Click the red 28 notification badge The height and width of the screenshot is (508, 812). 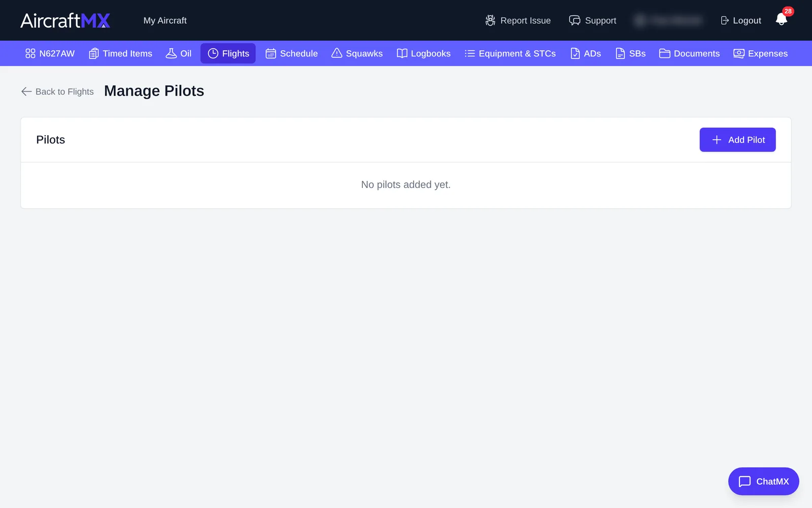coord(788,11)
